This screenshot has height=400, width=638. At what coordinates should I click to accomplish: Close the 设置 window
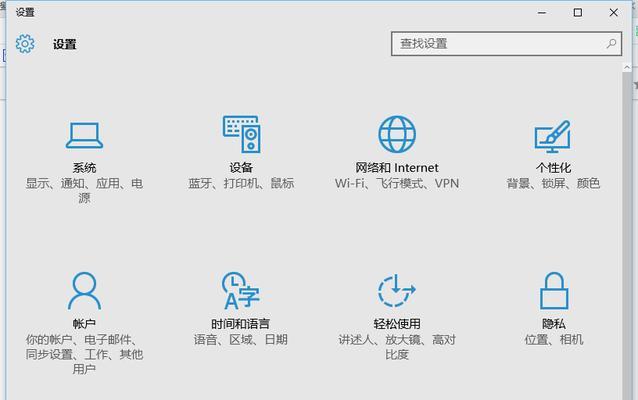point(614,13)
